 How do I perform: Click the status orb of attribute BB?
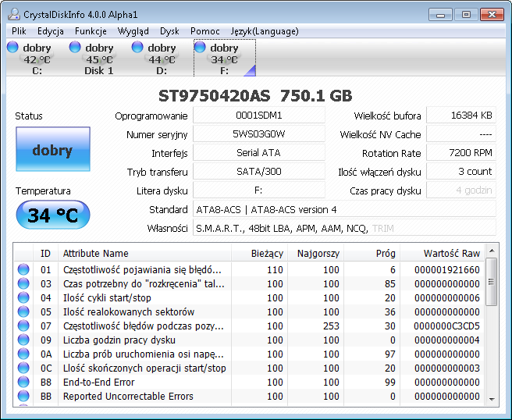coord(23,396)
